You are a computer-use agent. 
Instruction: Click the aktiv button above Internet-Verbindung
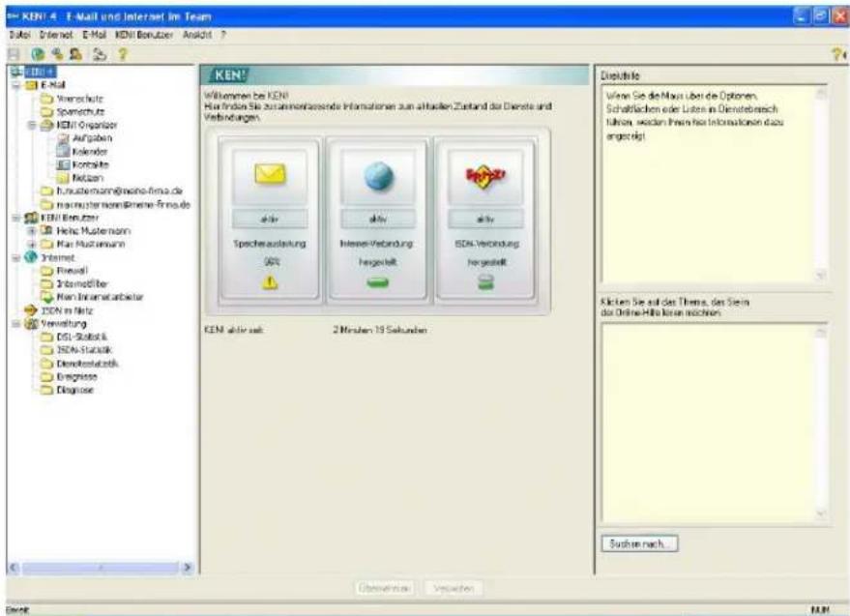pyautogui.click(x=378, y=219)
